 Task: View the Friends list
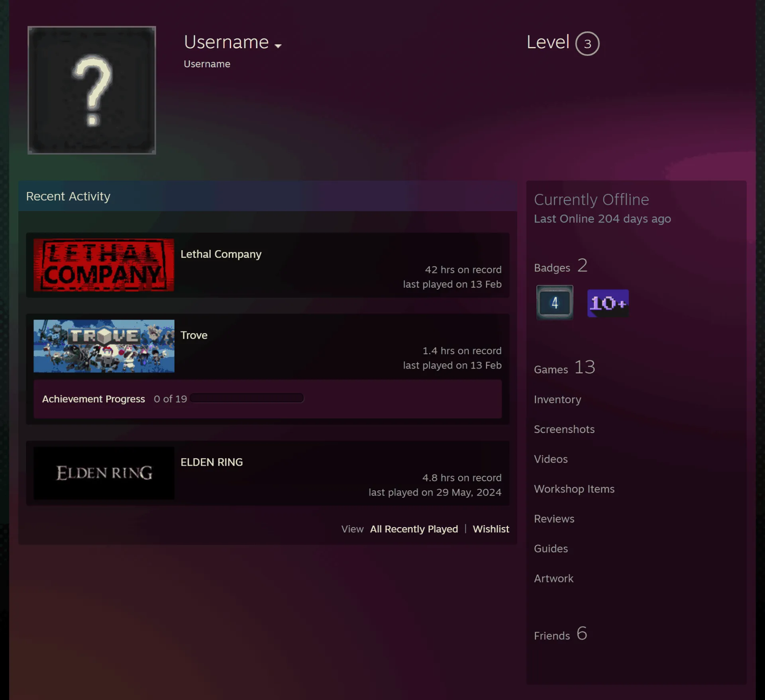[561, 634]
